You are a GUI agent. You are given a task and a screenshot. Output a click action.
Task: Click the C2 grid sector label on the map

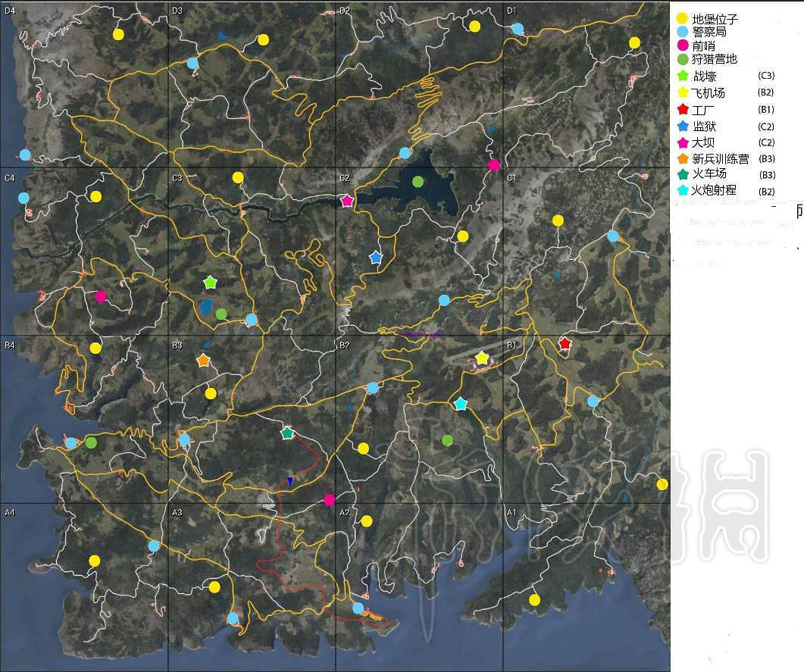point(345,178)
